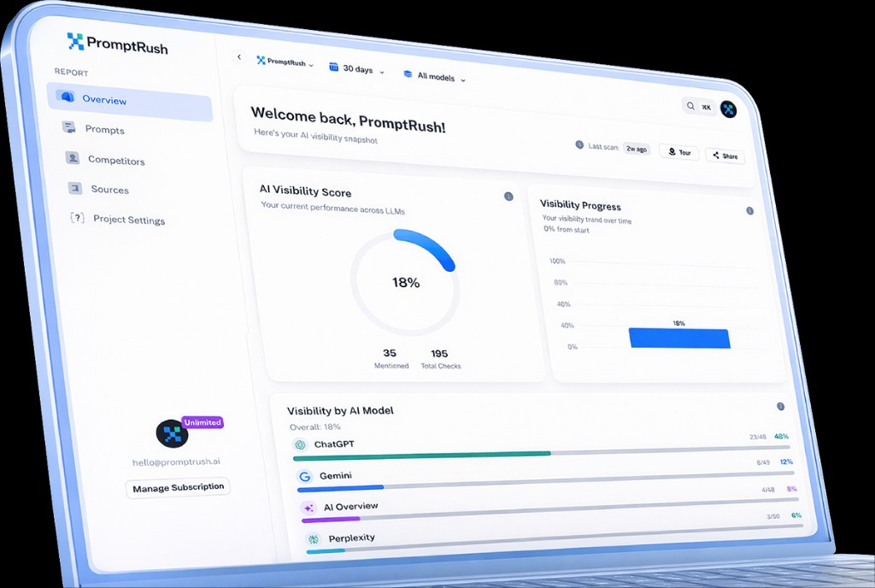Click the hello@promptrush.ai email

(176, 462)
